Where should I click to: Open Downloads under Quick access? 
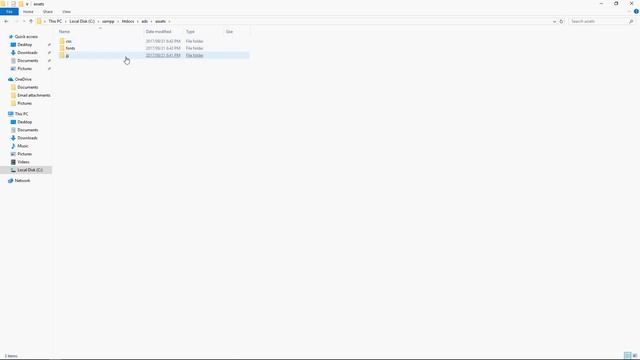(27, 53)
